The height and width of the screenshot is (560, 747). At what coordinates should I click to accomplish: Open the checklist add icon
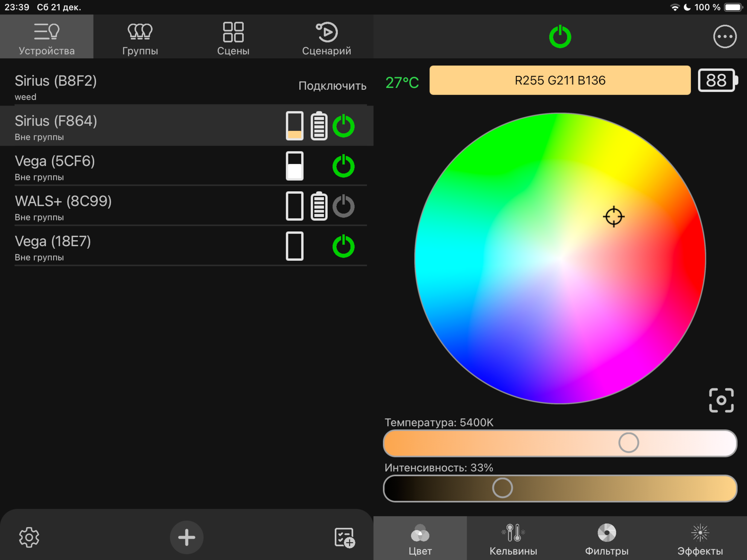(x=345, y=537)
